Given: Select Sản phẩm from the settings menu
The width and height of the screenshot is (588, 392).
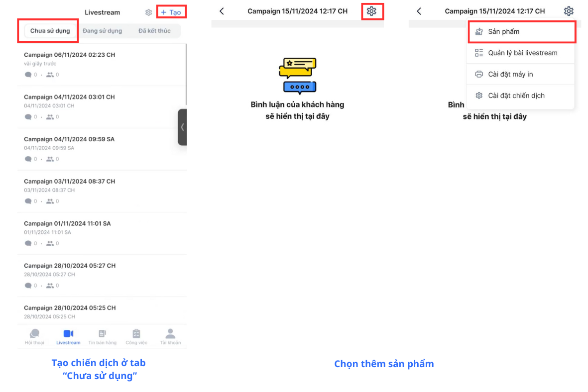Looking at the screenshot, I should tap(521, 31).
